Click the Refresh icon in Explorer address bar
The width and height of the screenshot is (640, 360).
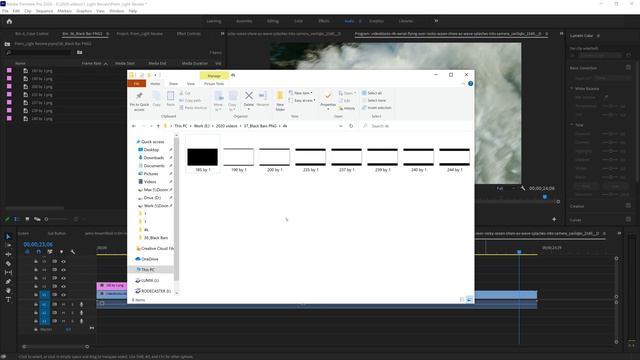tap(351, 126)
